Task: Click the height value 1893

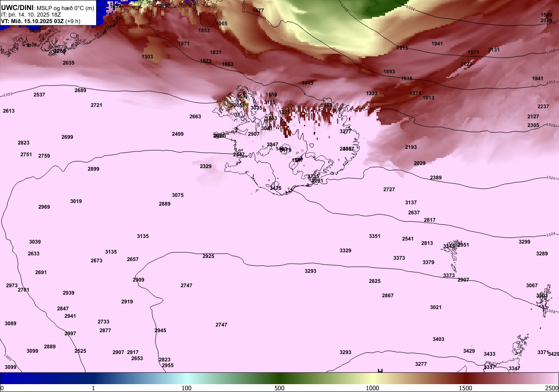Action: [x=389, y=72]
